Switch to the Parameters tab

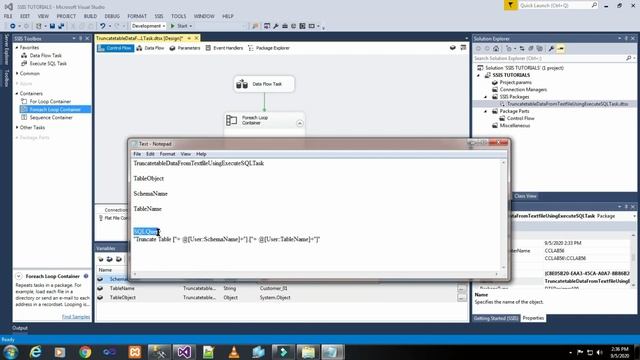point(184,48)
